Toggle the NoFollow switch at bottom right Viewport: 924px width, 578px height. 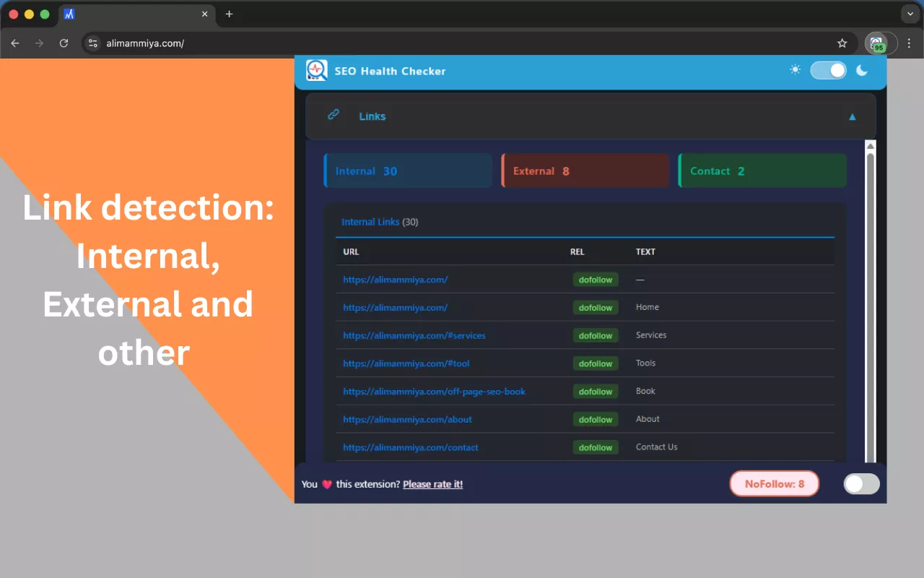click(x=861, y=483)
